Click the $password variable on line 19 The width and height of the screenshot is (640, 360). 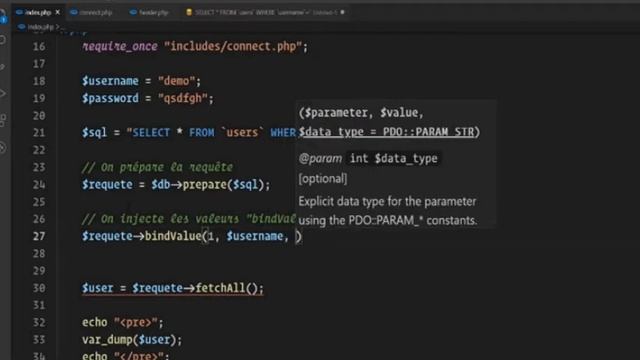coord(110,98)
